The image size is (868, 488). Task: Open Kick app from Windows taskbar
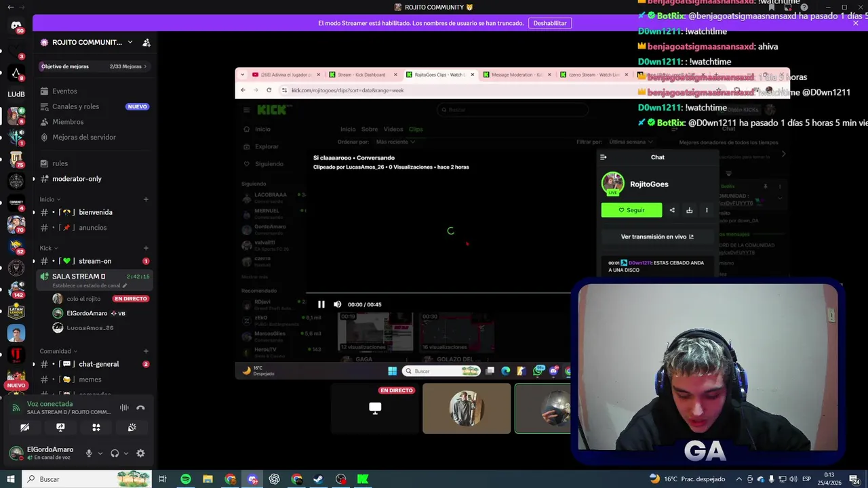(363, 479)
